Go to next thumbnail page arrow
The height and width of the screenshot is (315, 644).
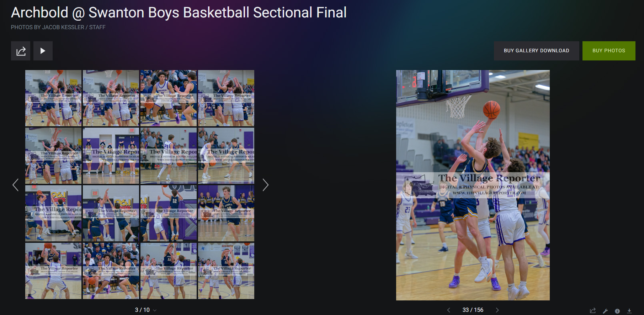coord(265,185)
